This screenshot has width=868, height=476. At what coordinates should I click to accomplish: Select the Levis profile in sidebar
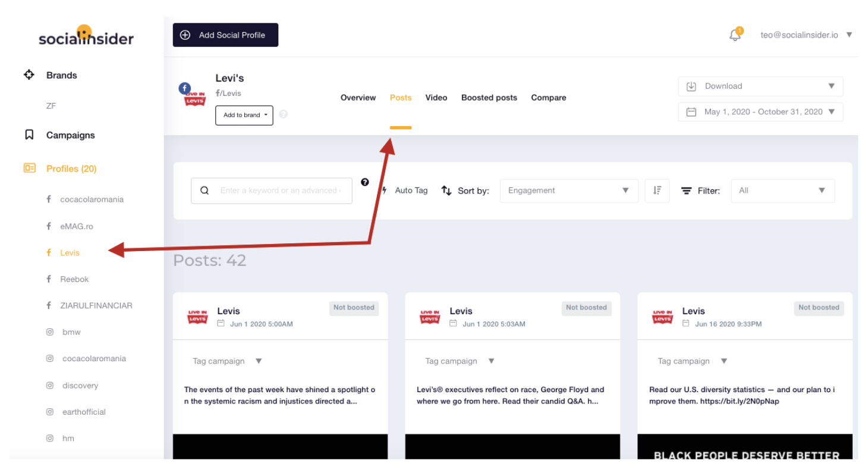pos(70,253)
